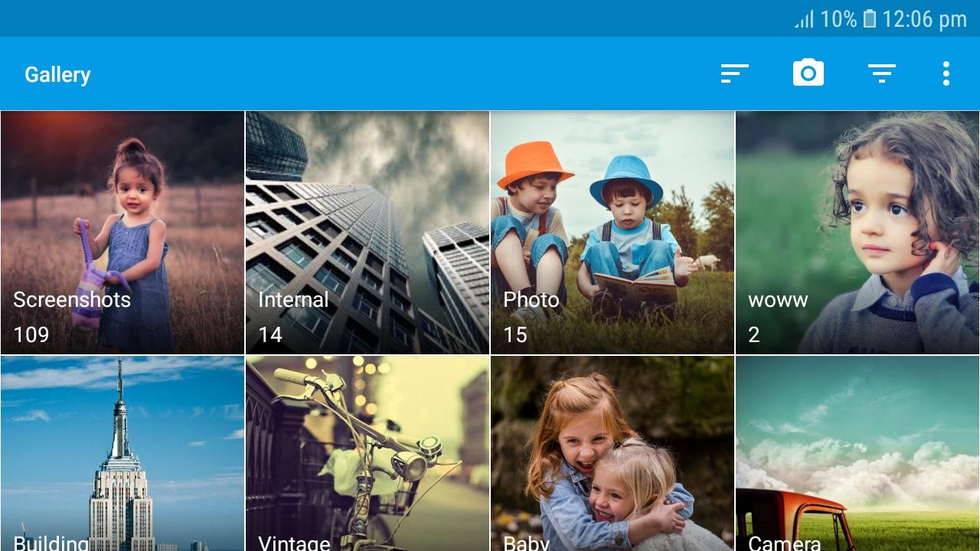Open the Screenshots album
This screenshot has height=551, width=980.
pos(122,233)
